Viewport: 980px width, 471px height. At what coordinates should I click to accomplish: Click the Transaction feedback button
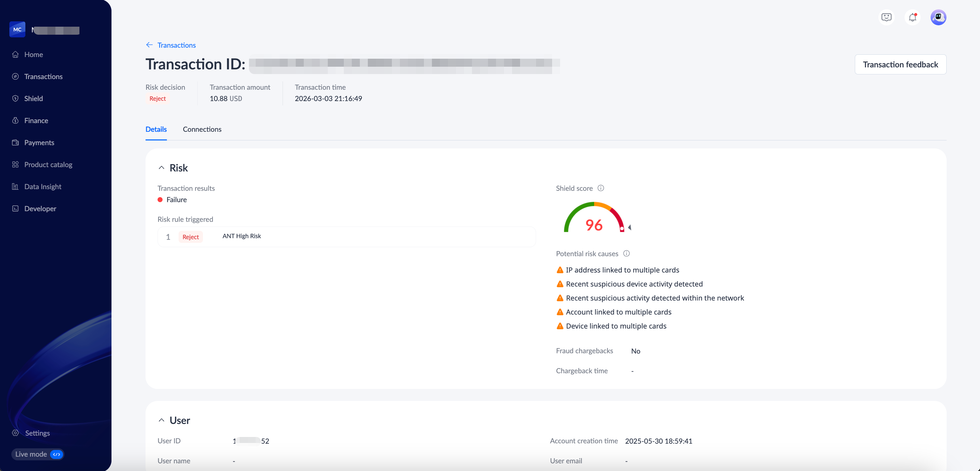point(900,65)
